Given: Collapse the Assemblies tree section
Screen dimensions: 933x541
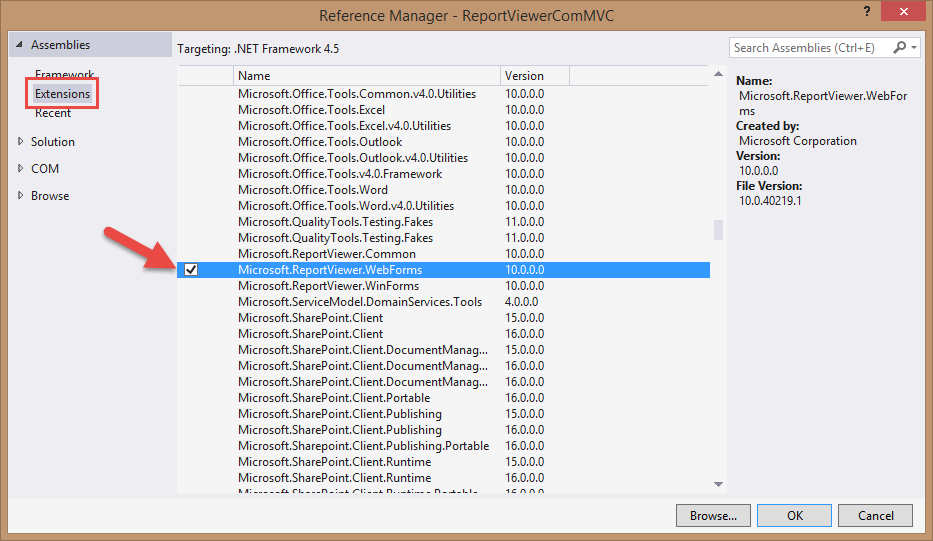Looking at the screenshot, I should 19,46.
